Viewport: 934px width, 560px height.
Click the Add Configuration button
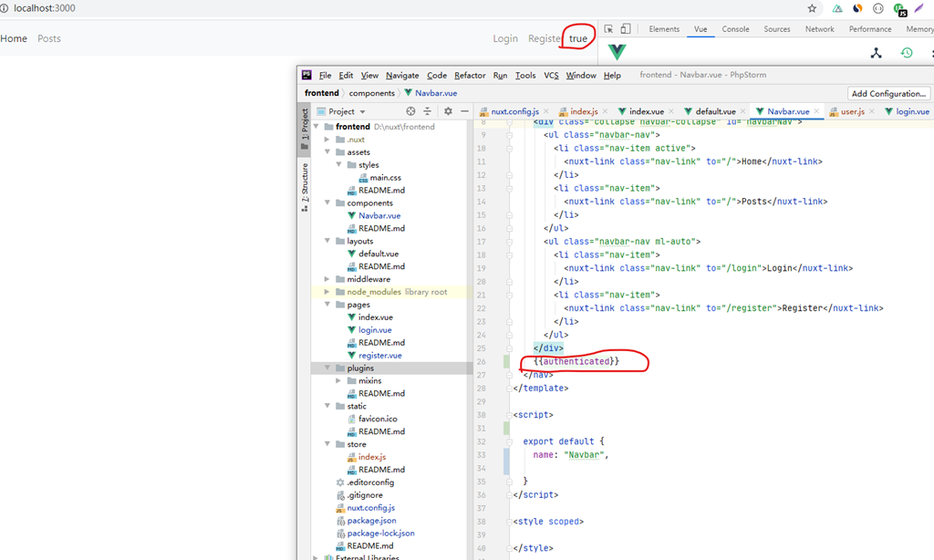coord(888,94)
